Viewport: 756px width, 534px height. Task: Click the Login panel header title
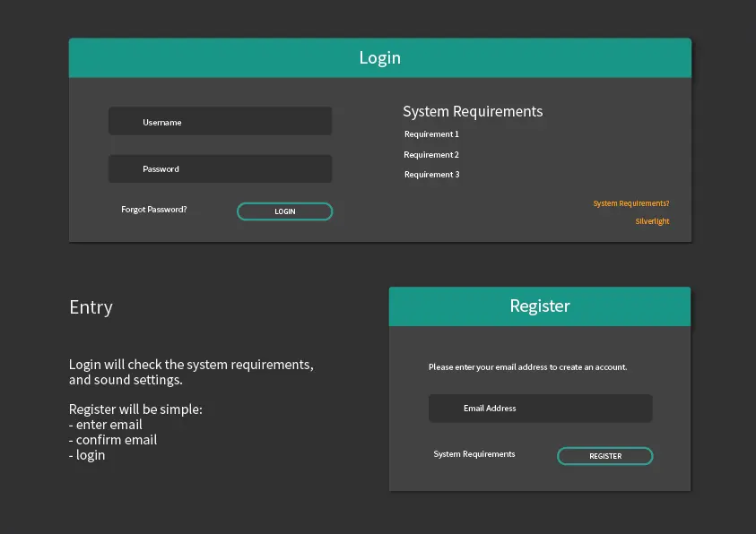(380, 57)
